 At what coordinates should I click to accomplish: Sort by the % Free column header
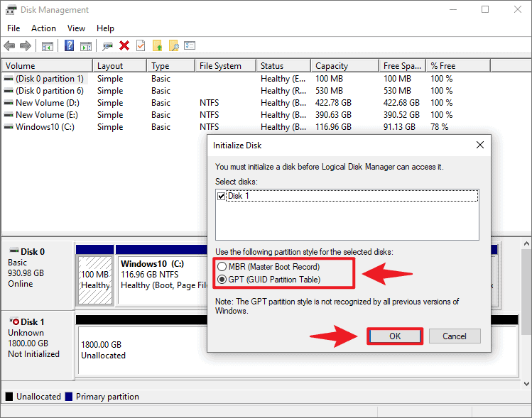click(458, 66)
